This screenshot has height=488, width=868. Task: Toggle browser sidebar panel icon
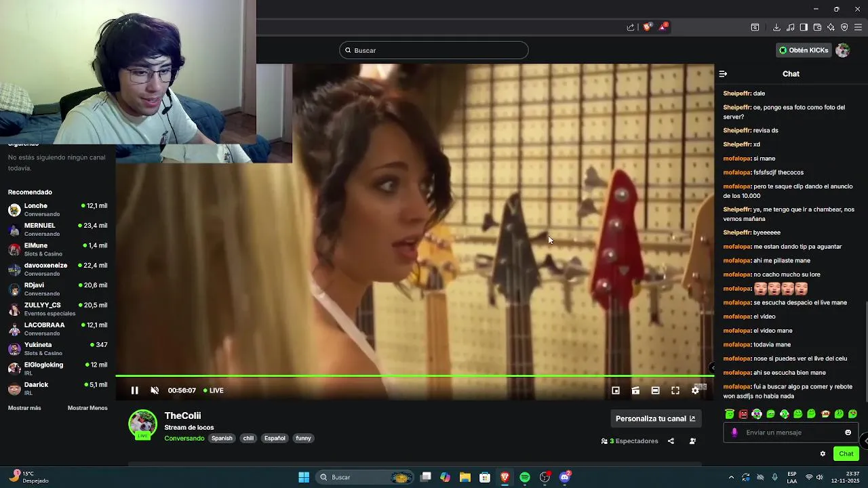(804, 27)
